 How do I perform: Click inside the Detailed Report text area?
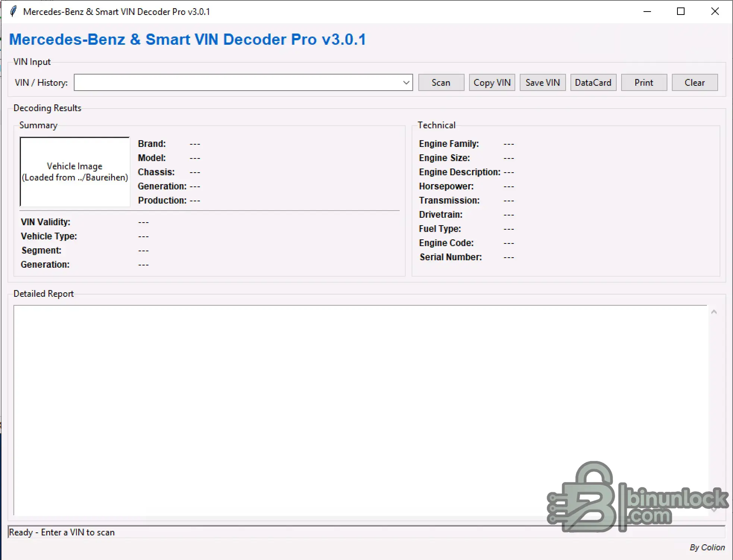361,410
